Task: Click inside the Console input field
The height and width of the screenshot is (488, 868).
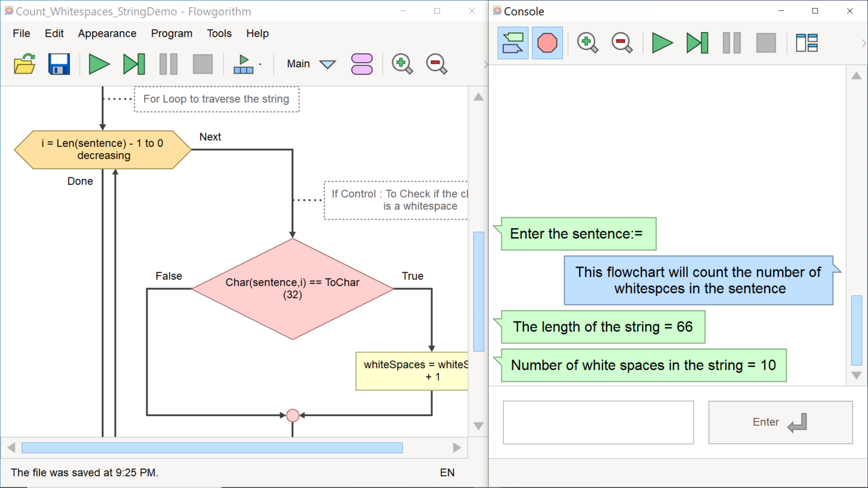Action: (597, 422)
